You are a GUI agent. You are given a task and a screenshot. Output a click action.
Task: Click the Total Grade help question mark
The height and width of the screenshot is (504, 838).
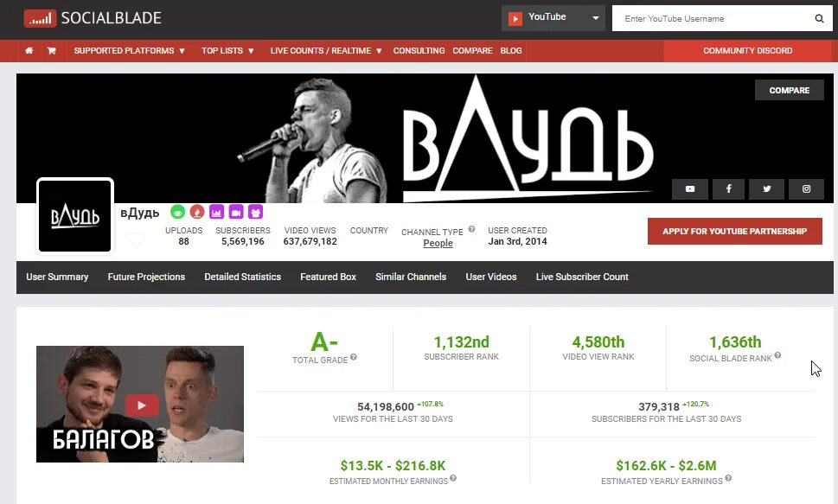[x=354, y=358]
